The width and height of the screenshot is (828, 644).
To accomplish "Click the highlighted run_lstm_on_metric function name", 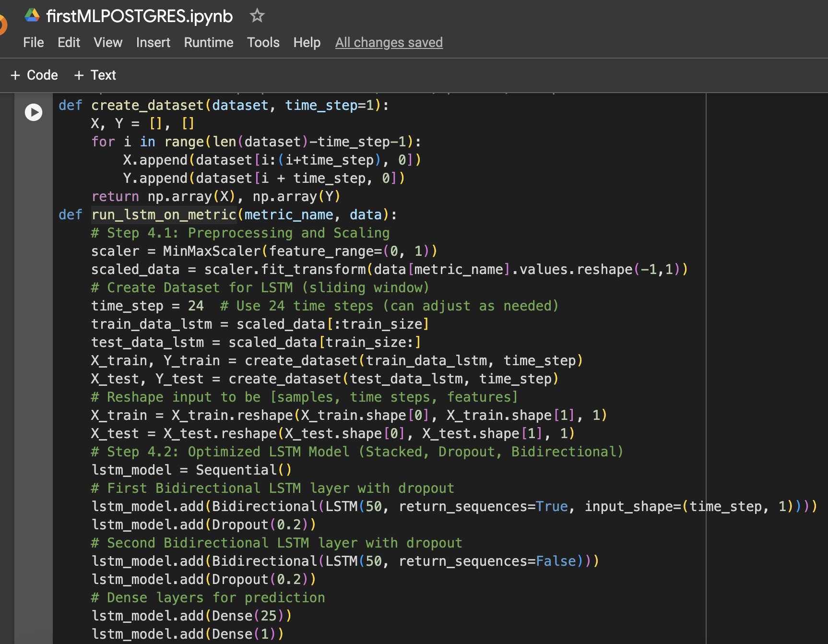I will point(164,215).
